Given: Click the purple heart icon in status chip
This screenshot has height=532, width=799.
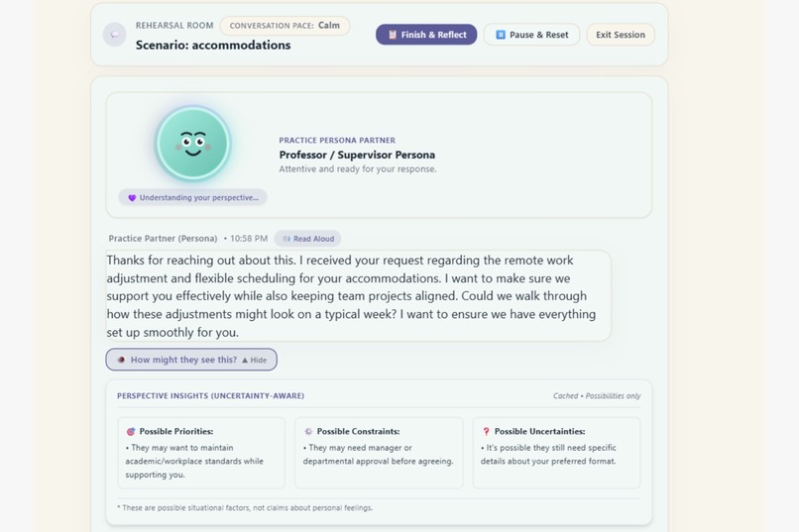Looking at the screenshot, I should click(x=132, y=197).
